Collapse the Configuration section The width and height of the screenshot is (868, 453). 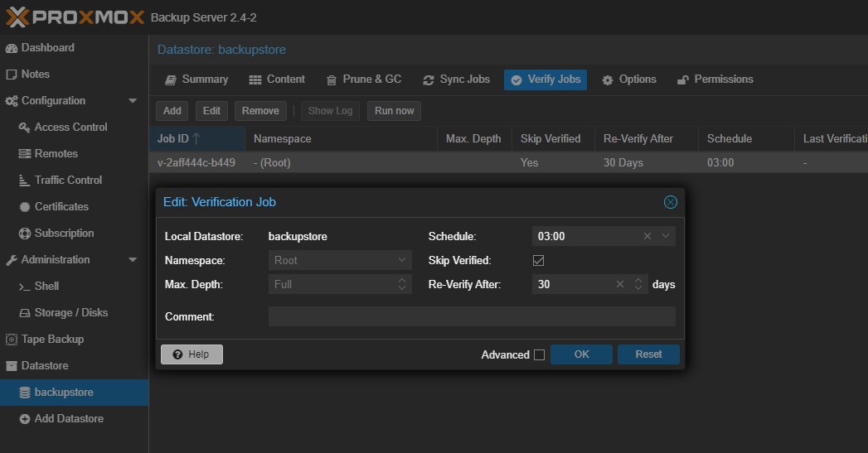pyautogui.click(x=133, y=101)
